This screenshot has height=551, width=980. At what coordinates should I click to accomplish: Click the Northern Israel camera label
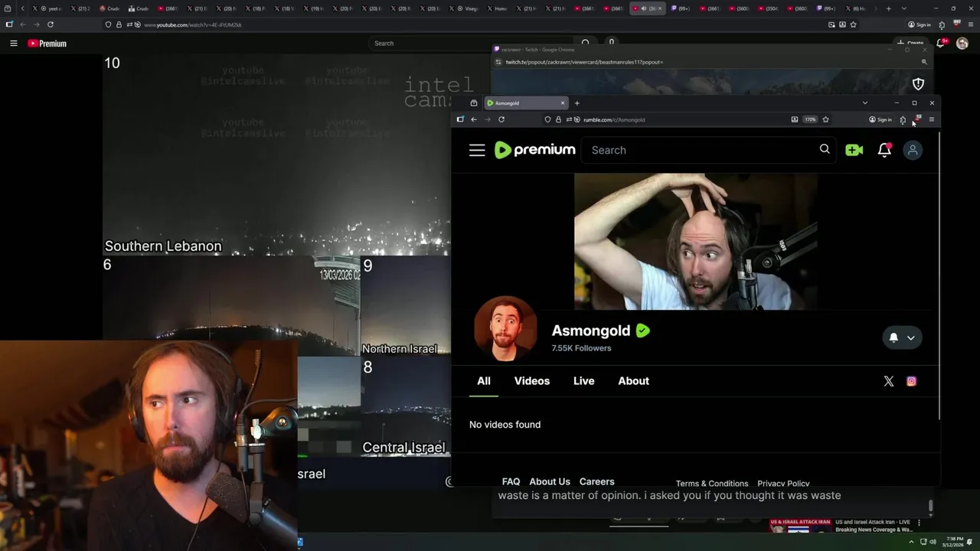[x=400, y=349]
